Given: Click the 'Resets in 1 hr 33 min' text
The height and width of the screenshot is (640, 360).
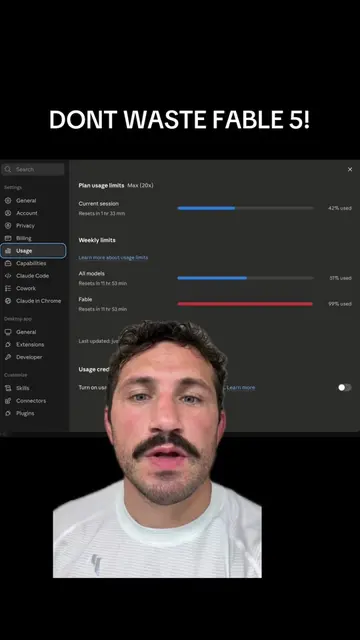Looking at the screenshot, I should tap(102, 213).
